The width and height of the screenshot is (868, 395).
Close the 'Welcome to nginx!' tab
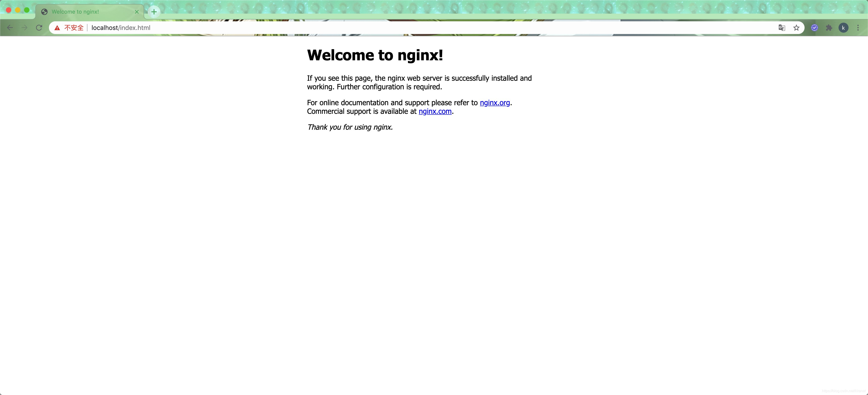coord(137,12)
